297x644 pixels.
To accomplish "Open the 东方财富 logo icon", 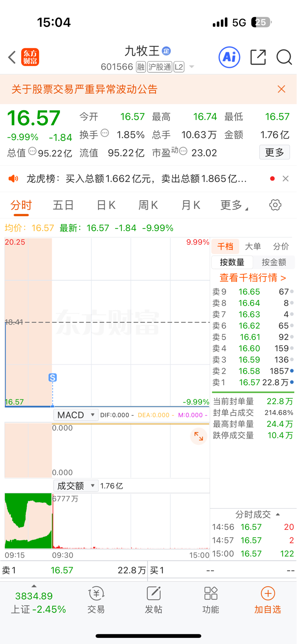I will click(30, 57).
